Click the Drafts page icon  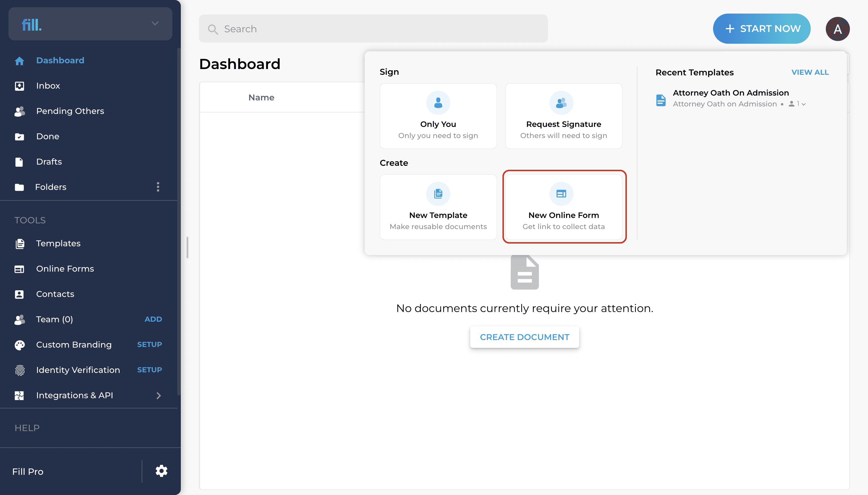[x=19, y=162]
